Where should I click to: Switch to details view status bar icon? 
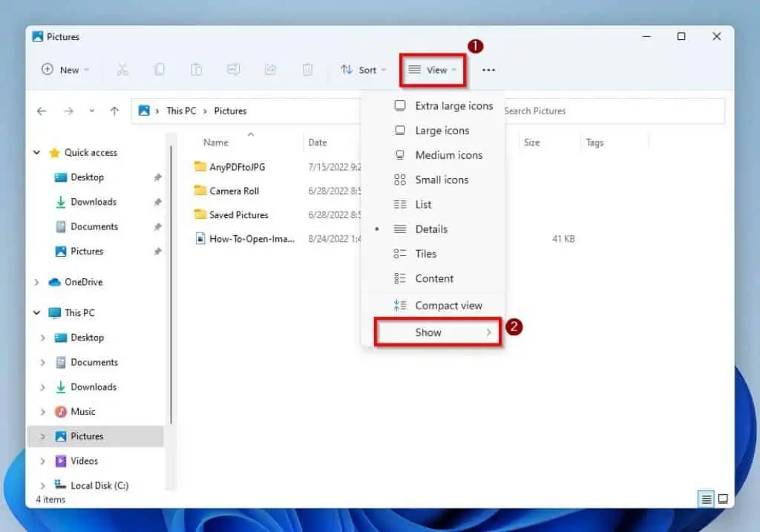click(x=707, y=499)
